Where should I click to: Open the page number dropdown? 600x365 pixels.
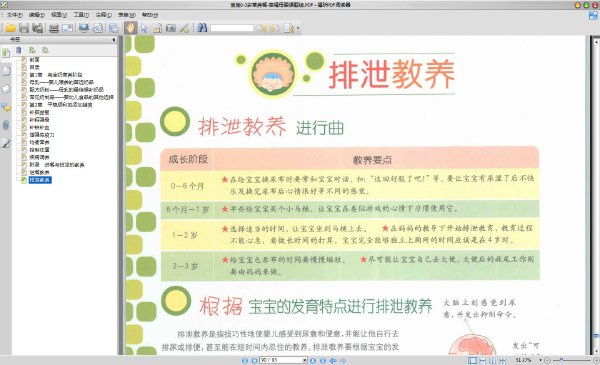click(305, 360)
